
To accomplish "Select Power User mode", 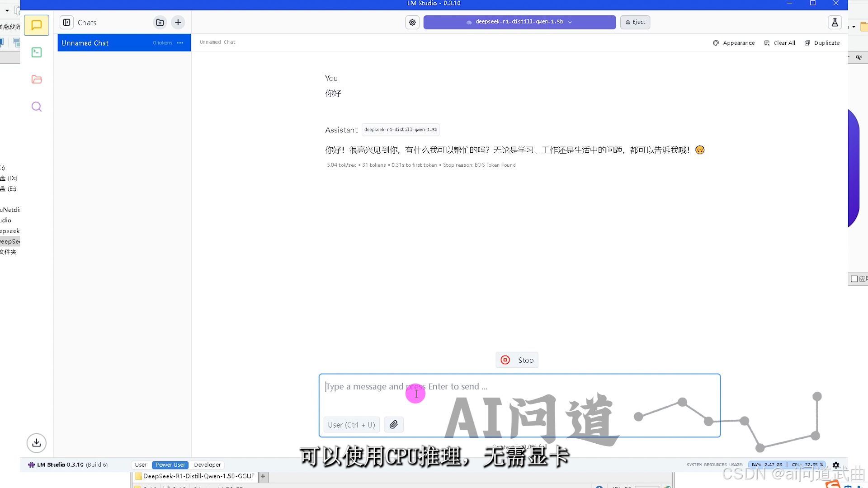I will (x=170, y=465).
